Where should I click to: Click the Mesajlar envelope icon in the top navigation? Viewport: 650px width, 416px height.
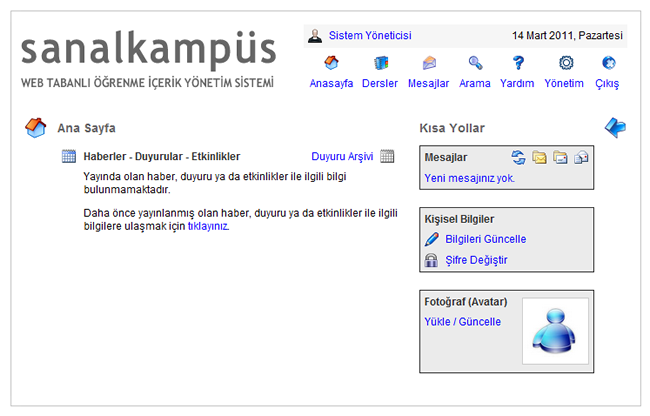pyautogui.click(x=429, y=63)
